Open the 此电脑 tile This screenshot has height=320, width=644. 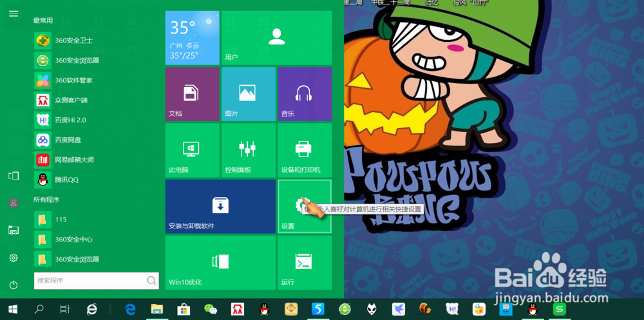pos(192,151)
